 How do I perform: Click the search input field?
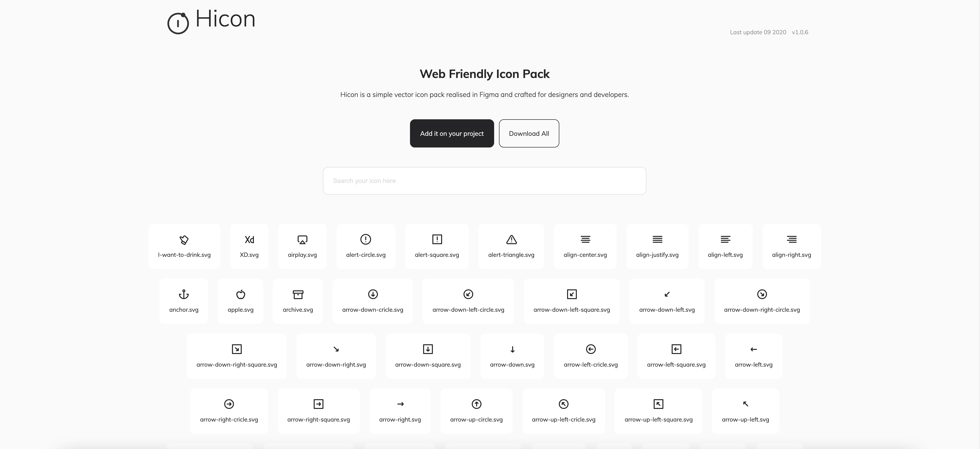point(485,181)
